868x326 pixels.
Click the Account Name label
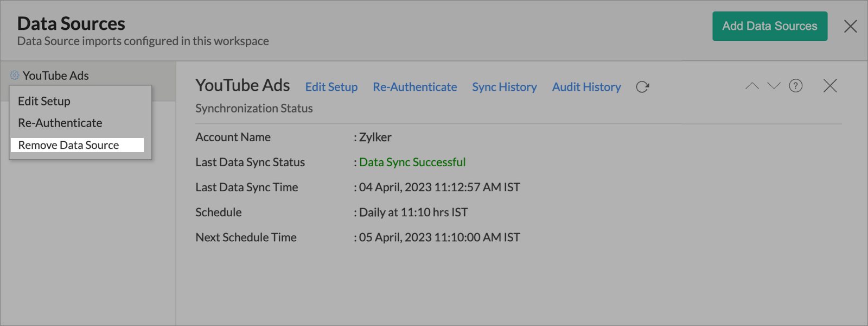click(233, 137)
